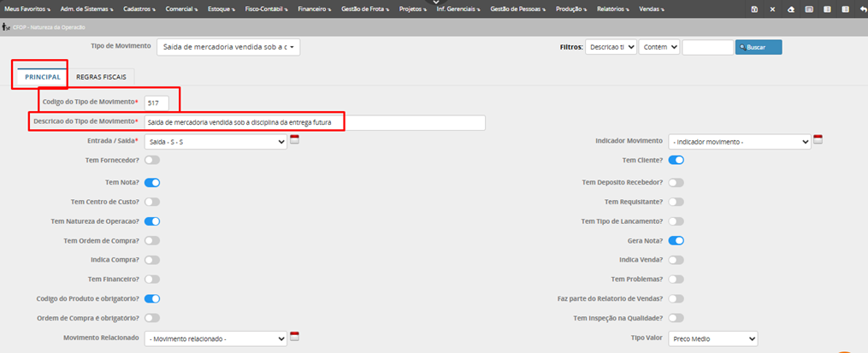The width and height of the screenshot is (868, 353).
Task: Click red icon beside Indicador Movimento dropdown
Action: pyautogui.click(x=818, y=140)
